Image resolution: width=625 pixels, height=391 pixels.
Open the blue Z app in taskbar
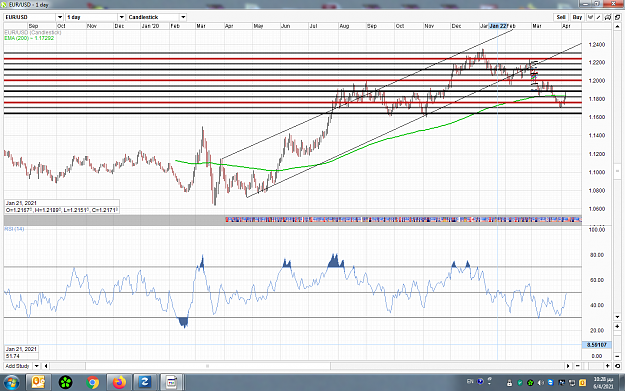click(145, 383)
